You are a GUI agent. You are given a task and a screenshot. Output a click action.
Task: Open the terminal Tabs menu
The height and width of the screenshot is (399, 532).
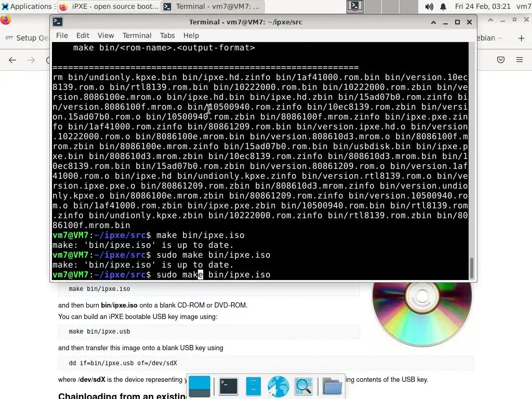click(x=167, y=36)
